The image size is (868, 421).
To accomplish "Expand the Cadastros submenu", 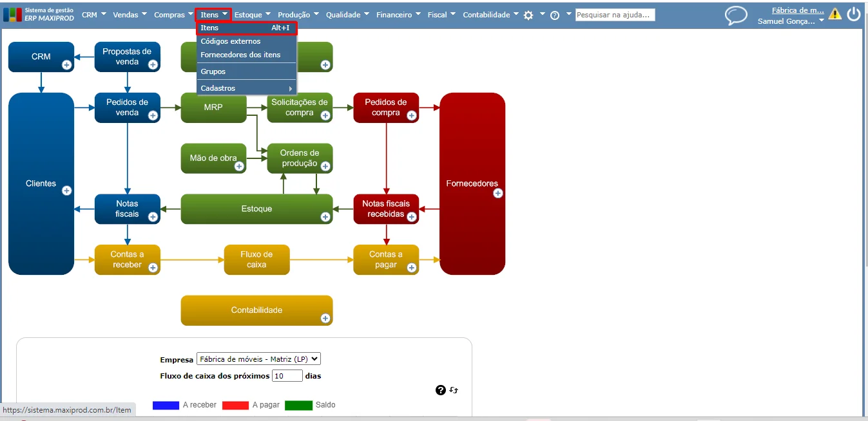I will 246,88.
